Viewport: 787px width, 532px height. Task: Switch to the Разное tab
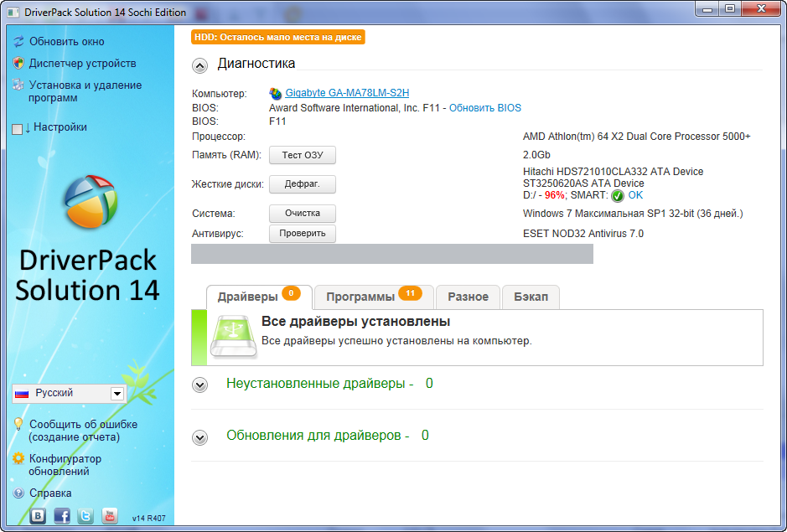pyautogui.click(x=468, y=297)
